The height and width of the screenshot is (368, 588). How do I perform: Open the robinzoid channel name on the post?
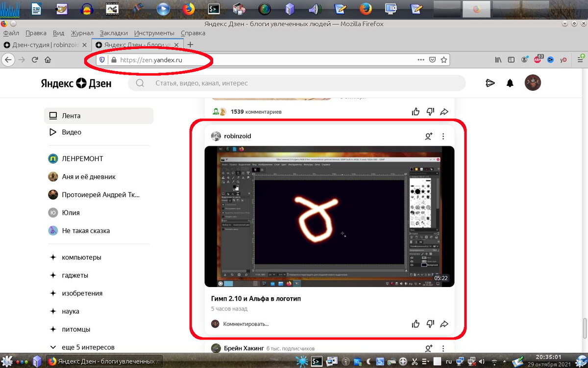237,136
